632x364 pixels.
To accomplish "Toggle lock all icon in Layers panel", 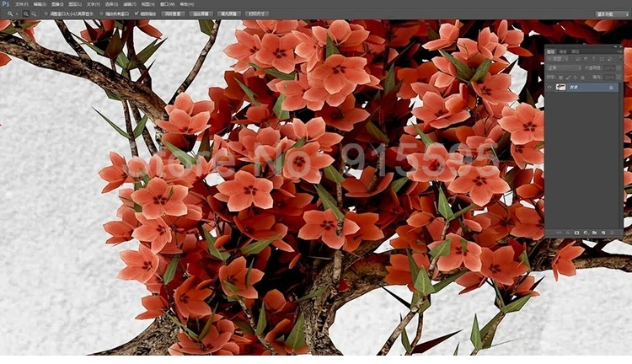I will coord(582,78).
